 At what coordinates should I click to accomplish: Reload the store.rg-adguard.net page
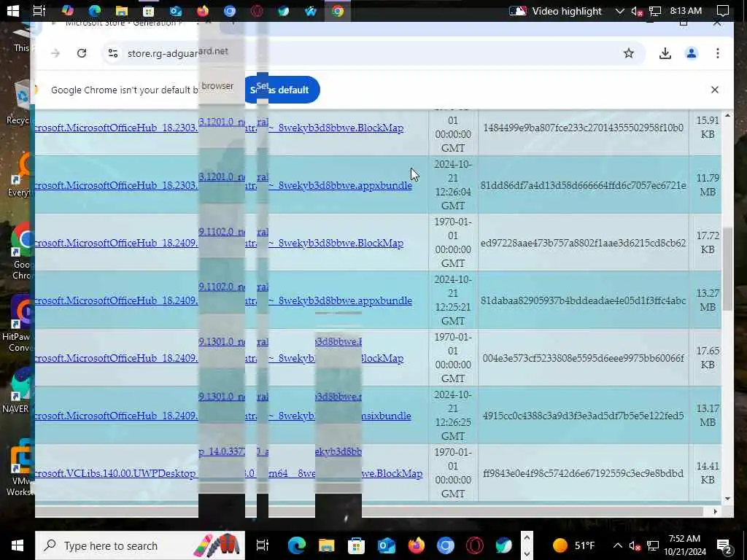click(x=82, y=52)
